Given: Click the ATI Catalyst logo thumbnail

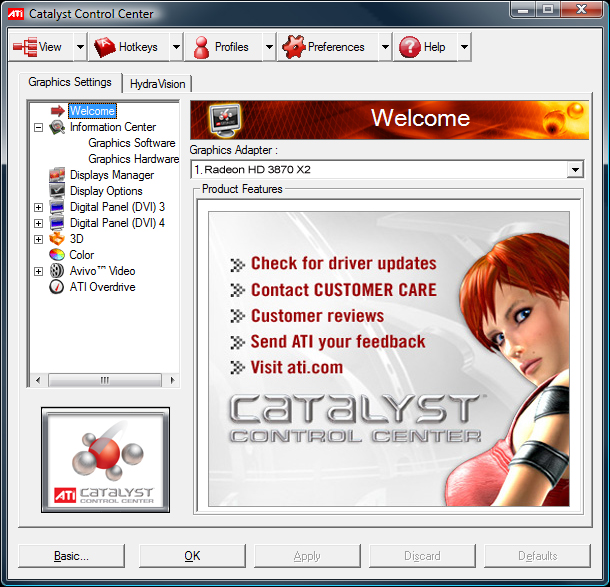Looking at the screenshot, I should (x=105, y=460).
